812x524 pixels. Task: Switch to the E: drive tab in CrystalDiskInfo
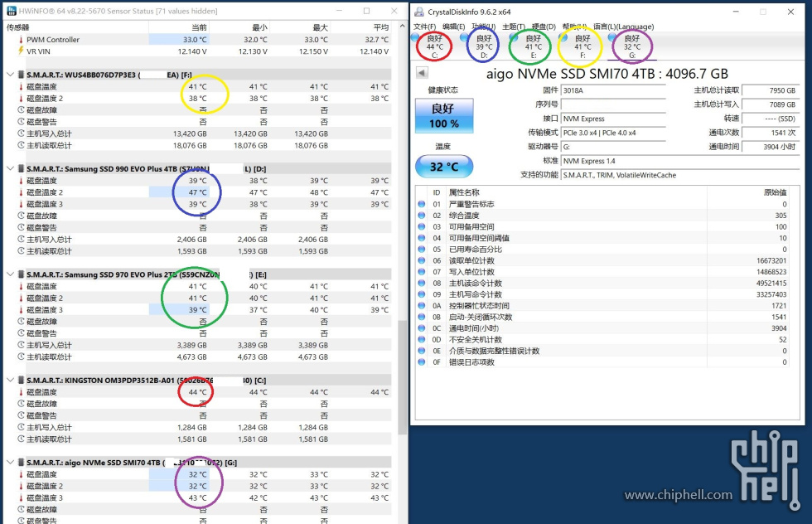(533, 46)
